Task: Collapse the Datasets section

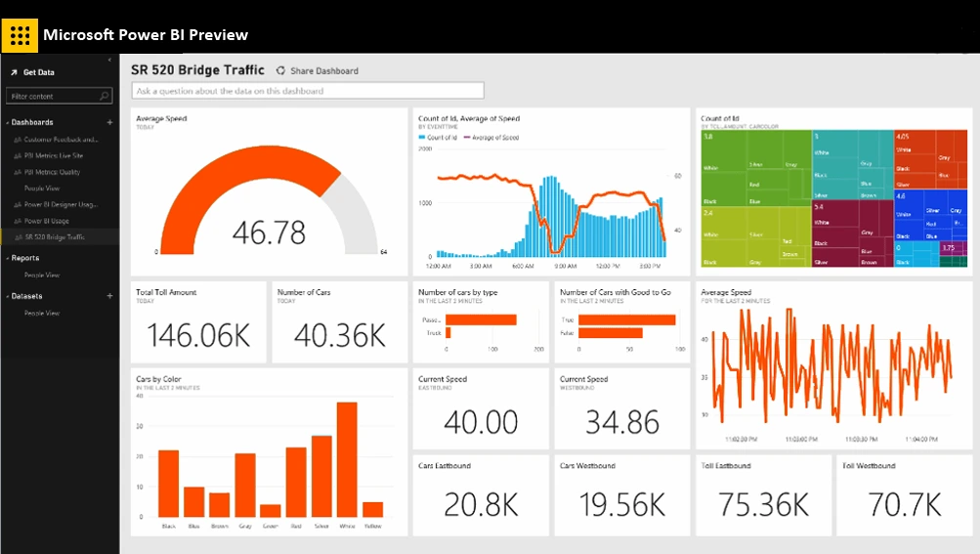Action: point(8,296)
